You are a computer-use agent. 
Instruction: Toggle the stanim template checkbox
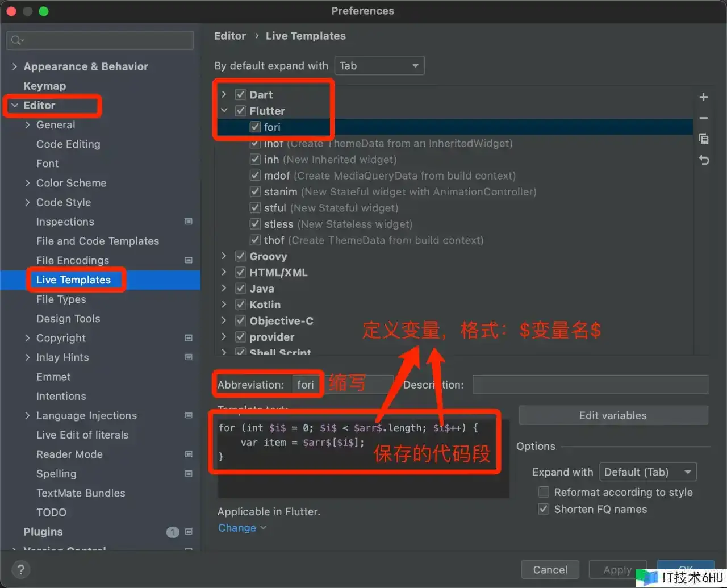point(256,191)
